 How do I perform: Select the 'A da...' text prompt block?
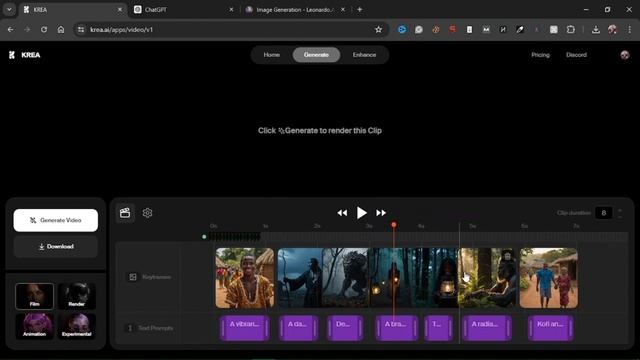coord(298,328)
